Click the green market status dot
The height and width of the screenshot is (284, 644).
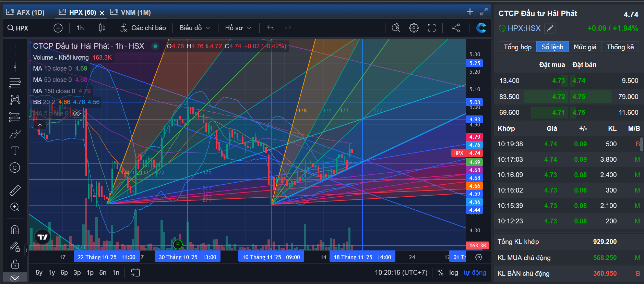click(155, 46)
